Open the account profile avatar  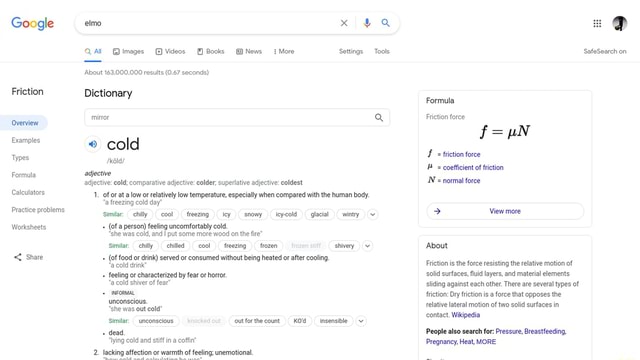click(620, 23)
